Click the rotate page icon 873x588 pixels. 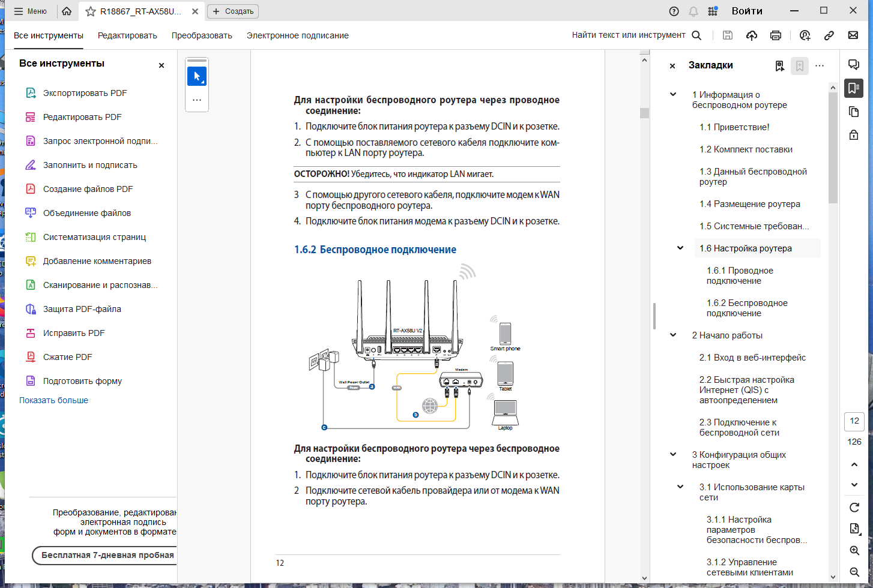click(854, 508)
